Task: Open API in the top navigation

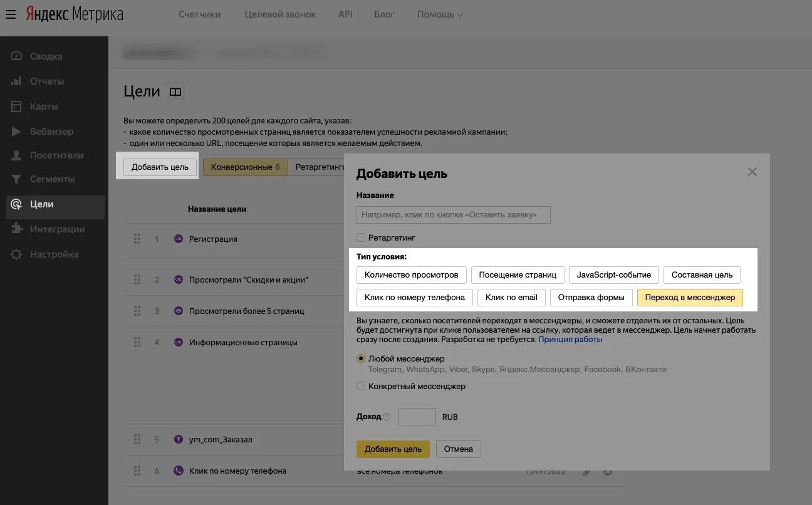Action: 345,14
